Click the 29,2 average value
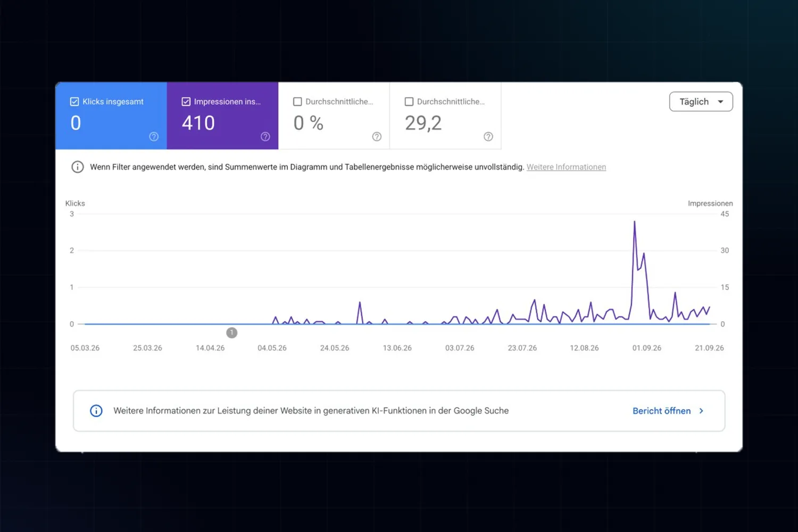798x532 pixels. 423,123
